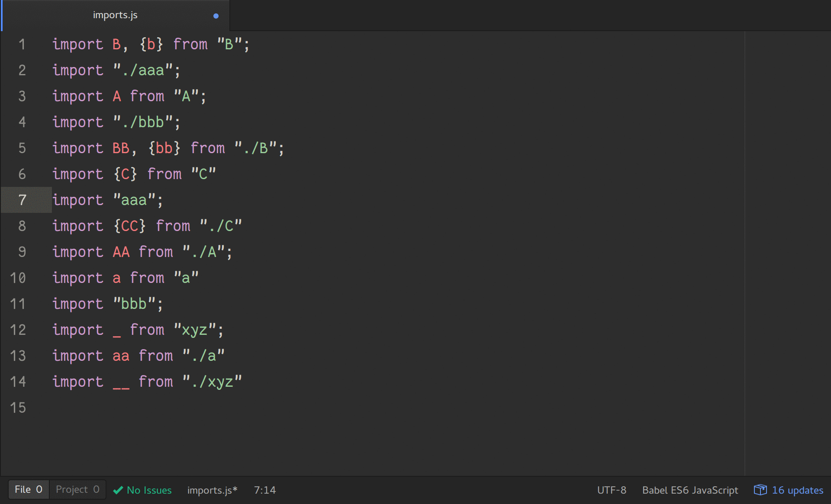Click line number 10 in the gutter
This screenshot has height=504, width=831.
[18, 278]
